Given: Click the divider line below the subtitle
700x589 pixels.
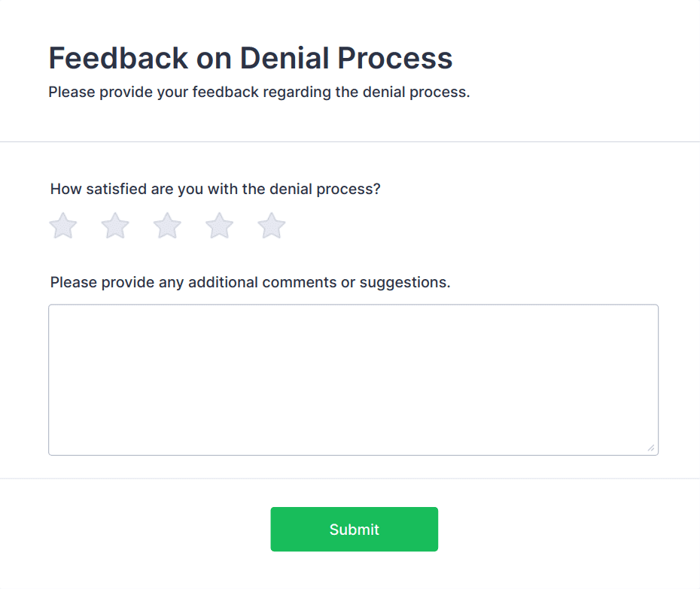Looking at the screenshot, I should point(350,141).
